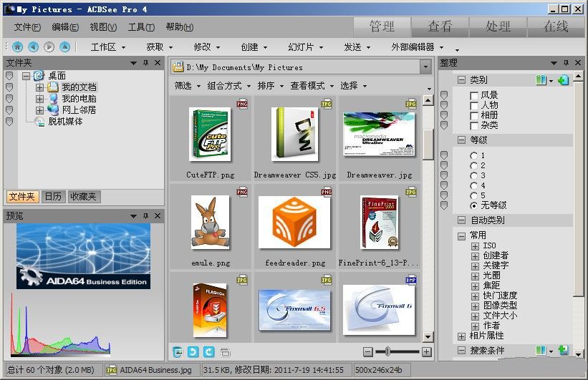Switch to the 收藏夹 tab
The width and height of the screenshot is (588, 380).
click(x=83, y=197)
